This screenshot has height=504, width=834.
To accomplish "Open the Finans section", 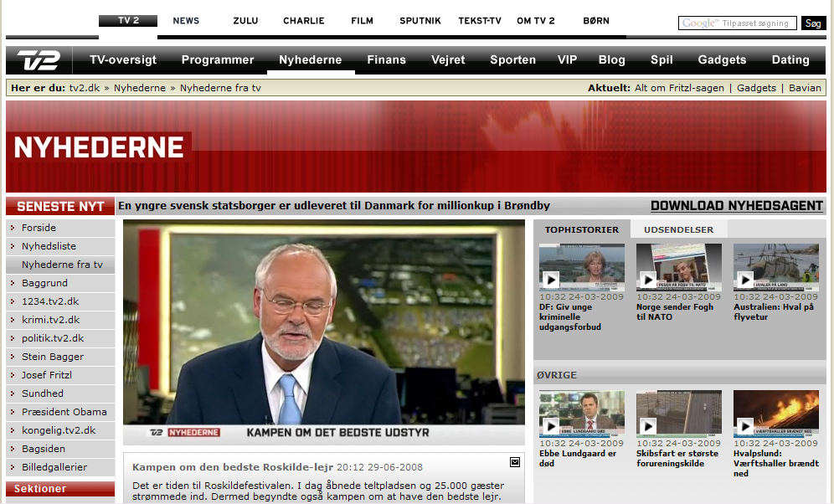I will (x=386, y=60).
